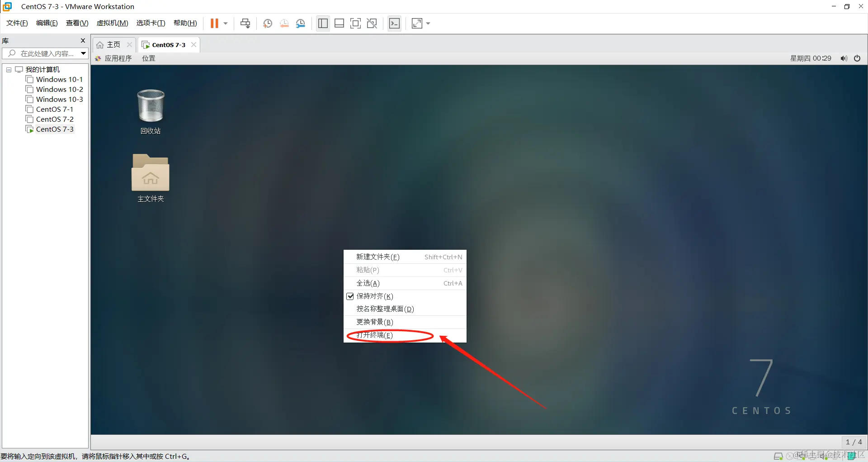Toggle the console view button

coord(394,23)
